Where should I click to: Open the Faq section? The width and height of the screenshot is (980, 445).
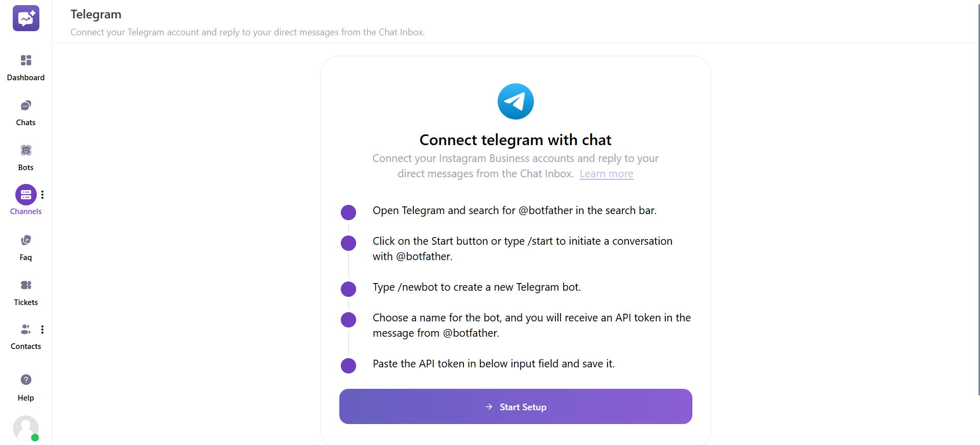point(26,240)
